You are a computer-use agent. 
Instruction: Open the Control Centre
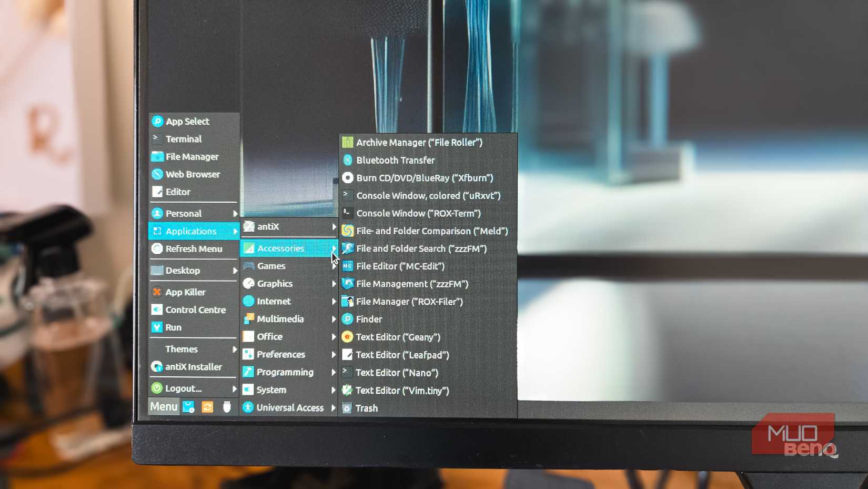pyautogui.click(x=195, y=310)
